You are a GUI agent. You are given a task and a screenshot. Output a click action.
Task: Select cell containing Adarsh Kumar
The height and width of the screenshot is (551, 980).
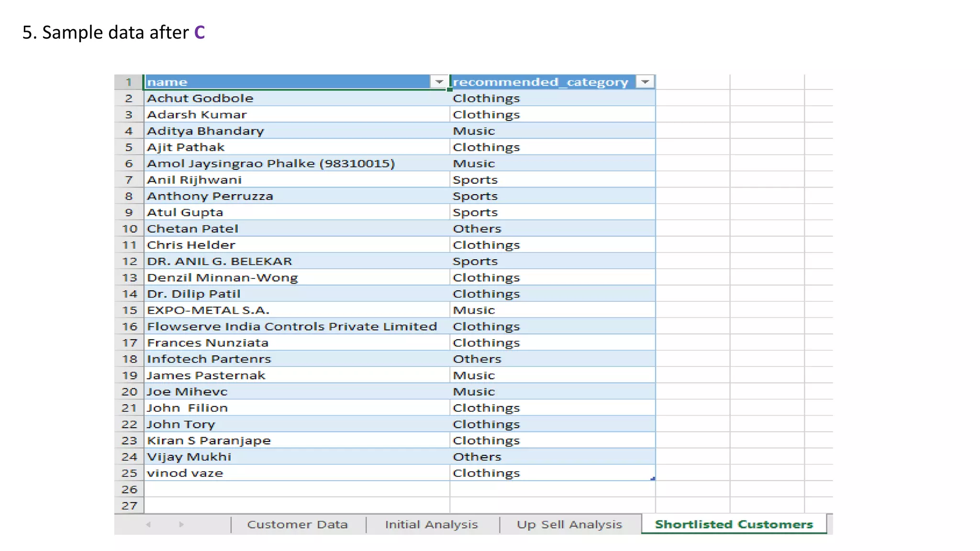297,115
